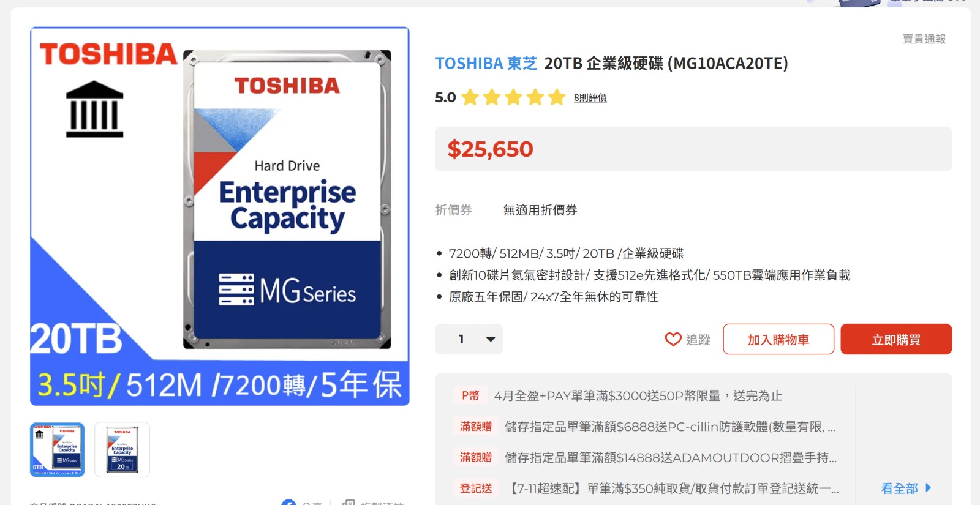Screen dimensions: 980x505
Task: Click the 賣貴通報 report link
Action: (924, 39)
